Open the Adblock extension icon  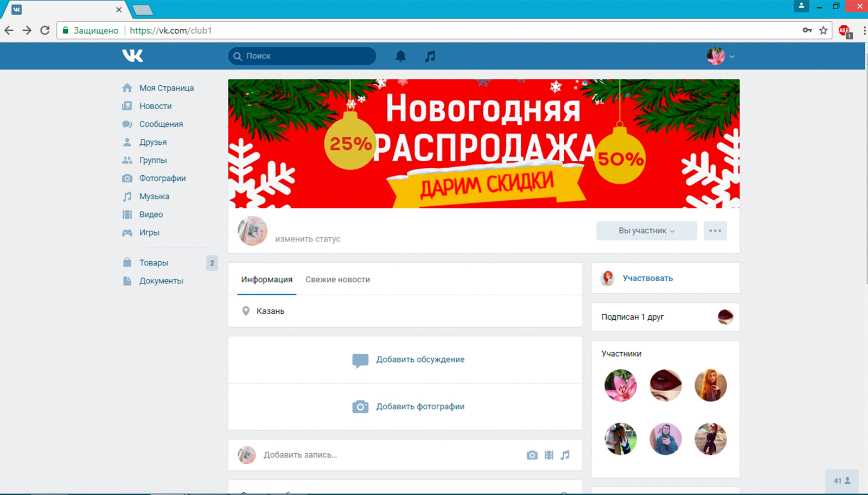point(845,31)
